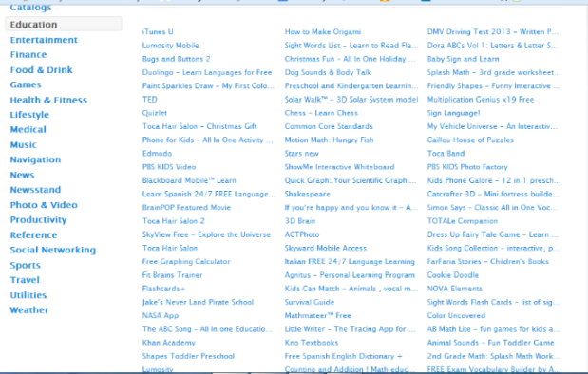Viewport: 588px width, 374px height.
Task: Open the Productivity category
Action: pyautogui.click(x=38, y=220)
